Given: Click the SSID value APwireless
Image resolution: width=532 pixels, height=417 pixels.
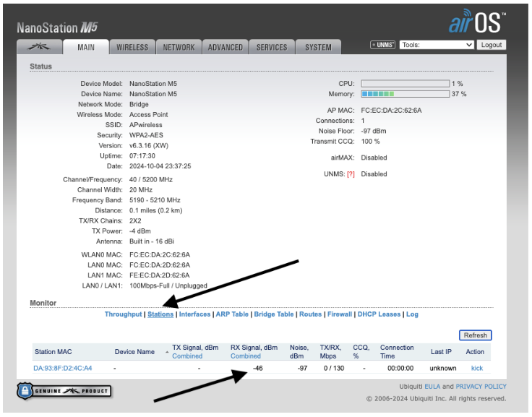Looking at the screenshot, I should [x=146, y=125].
